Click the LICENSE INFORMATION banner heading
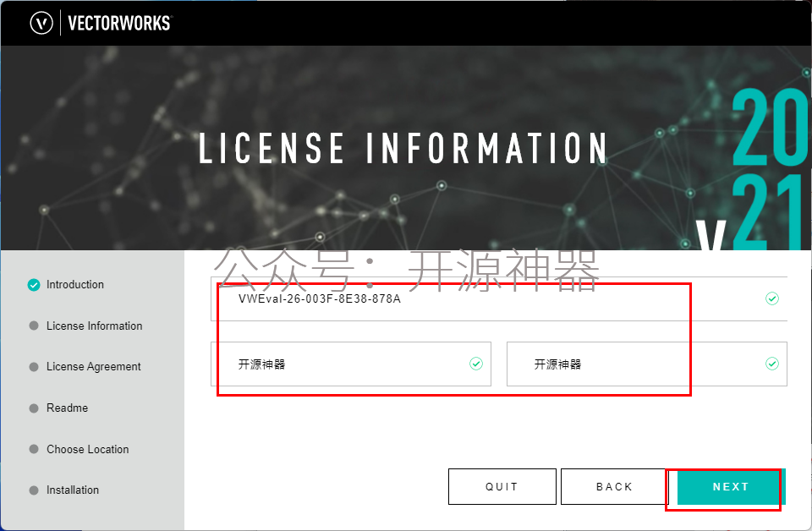The width and height of the screenshot is (812, 531). pyautogui.click(x=403, y=149)
